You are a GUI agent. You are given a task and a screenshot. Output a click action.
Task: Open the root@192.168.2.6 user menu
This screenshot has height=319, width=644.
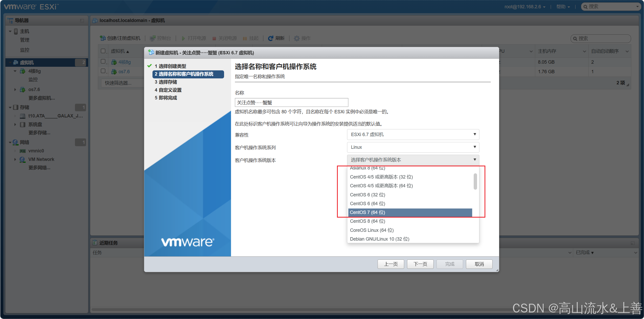[525, 7]
